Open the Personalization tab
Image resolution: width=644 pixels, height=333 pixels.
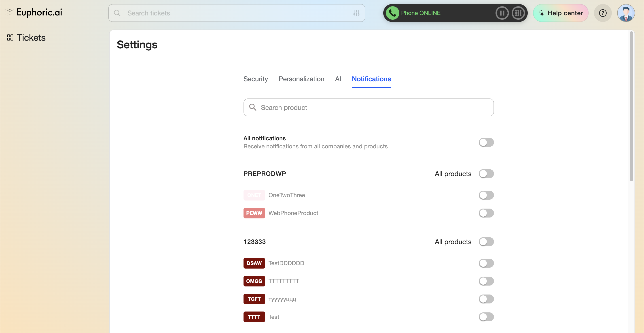301,79
